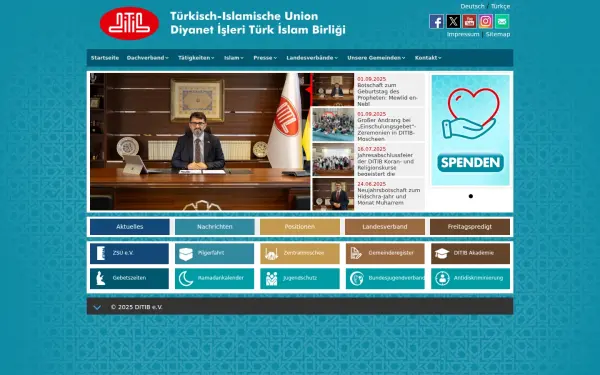Open the Jahresabschlussfeier Koran news headline
Screen dimensions: 600x375
[x=386, y=165]
